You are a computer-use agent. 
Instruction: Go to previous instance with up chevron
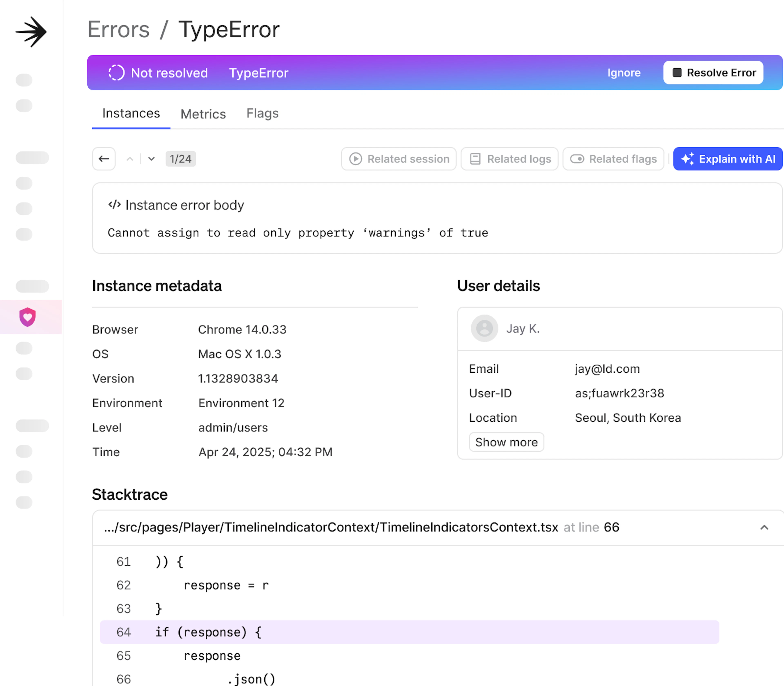point(130,159)
